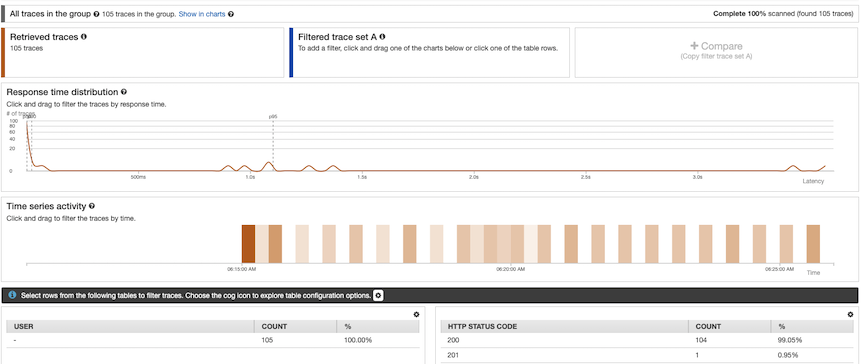
Task: Click help icon beside Time series activity
Action: pos(92,206)
